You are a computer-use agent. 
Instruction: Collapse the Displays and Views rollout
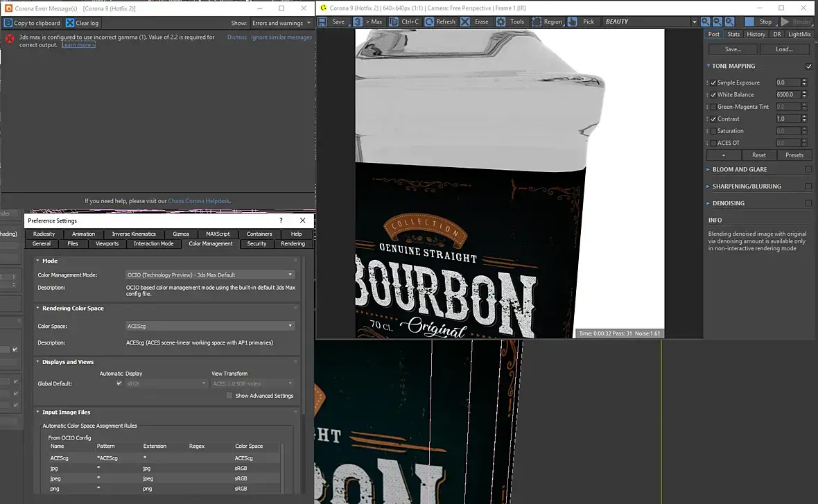[37, 361]
